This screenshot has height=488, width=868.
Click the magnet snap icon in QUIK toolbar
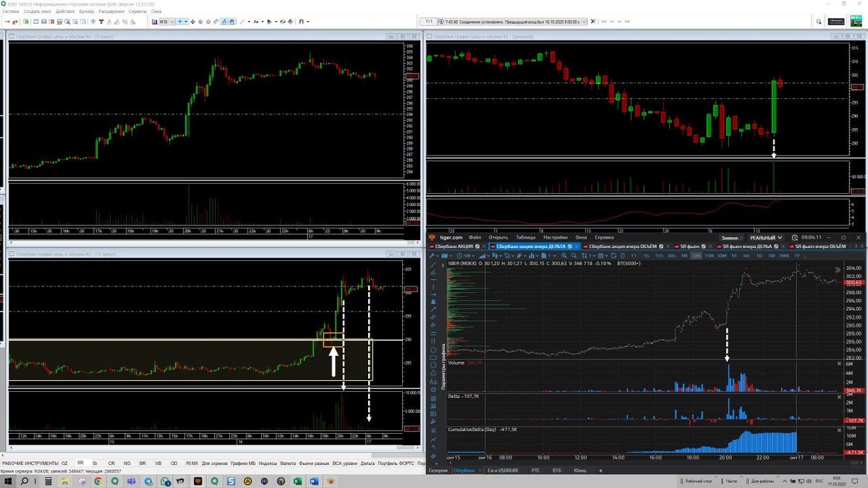(x=302, y=22)
